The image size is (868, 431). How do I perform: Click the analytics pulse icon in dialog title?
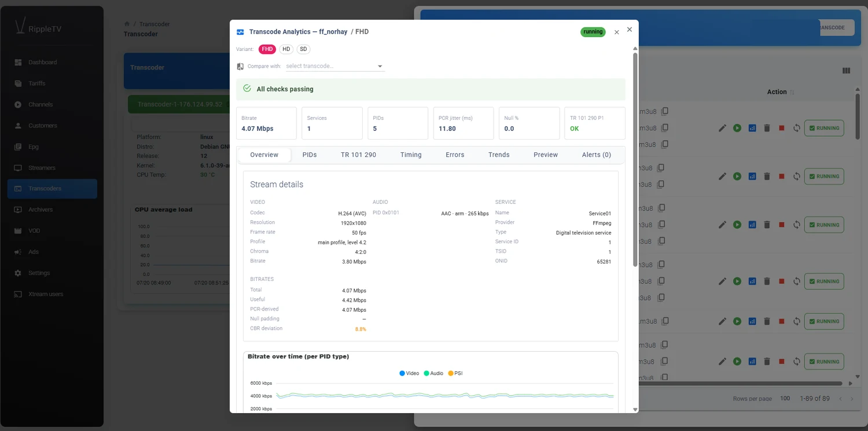[x=240, y=32]
